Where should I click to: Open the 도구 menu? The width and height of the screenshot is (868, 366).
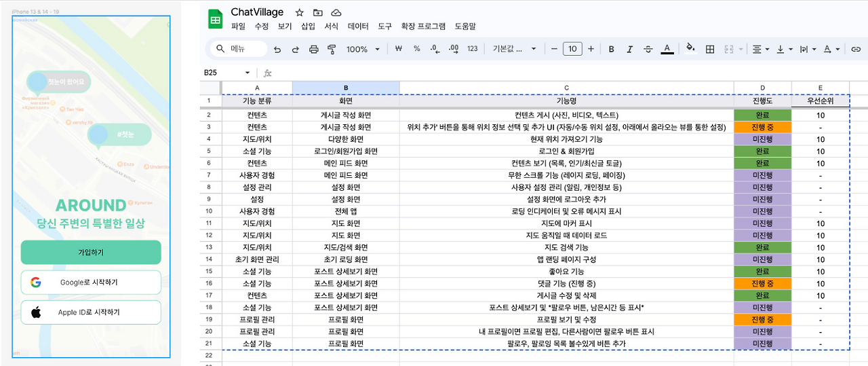coord(384,26)
